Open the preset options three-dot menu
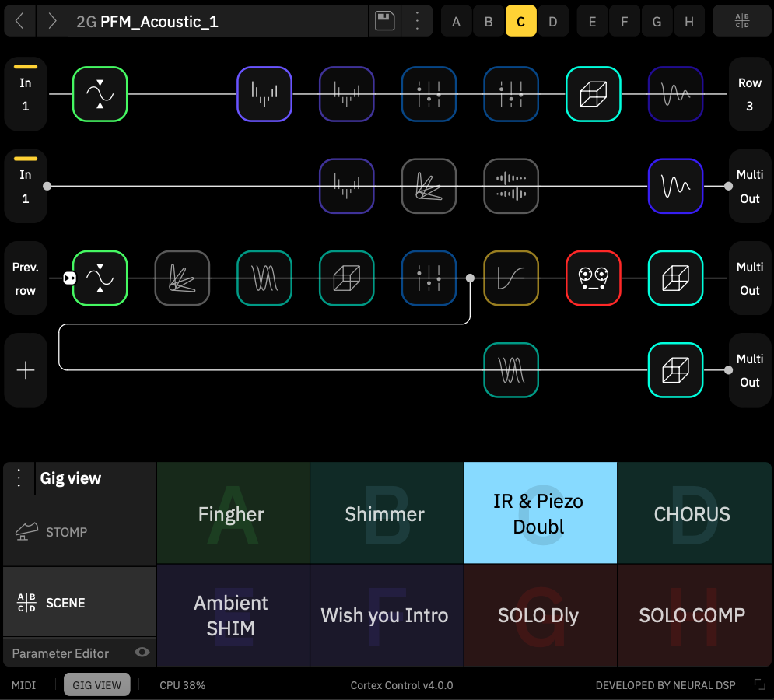Image resolution: width=774 pixels, height=700 pixels. 418,21
